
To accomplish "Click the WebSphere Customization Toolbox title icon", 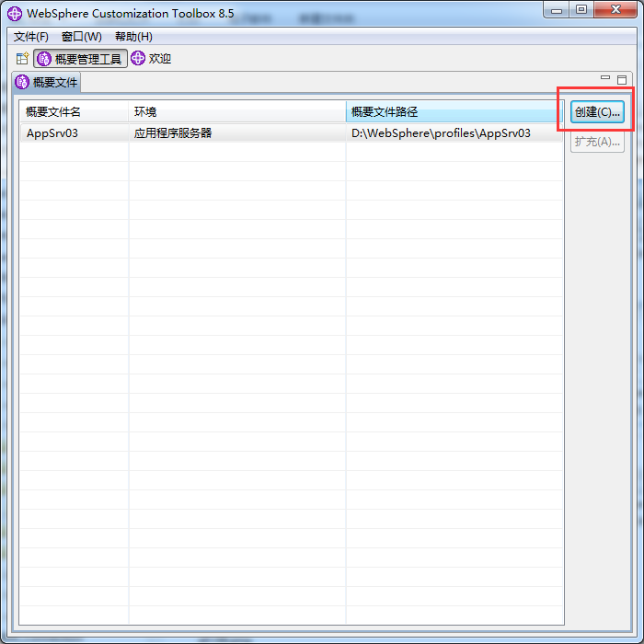I will pyautogui.click(x=15, y=14).
